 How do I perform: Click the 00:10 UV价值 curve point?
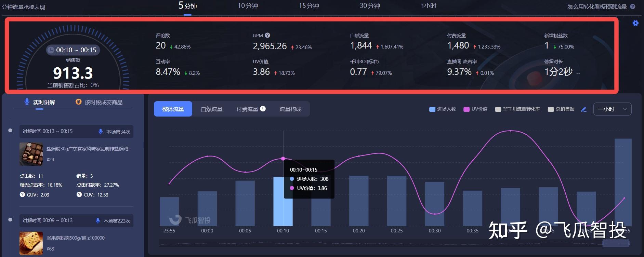[x=283, y=159]
